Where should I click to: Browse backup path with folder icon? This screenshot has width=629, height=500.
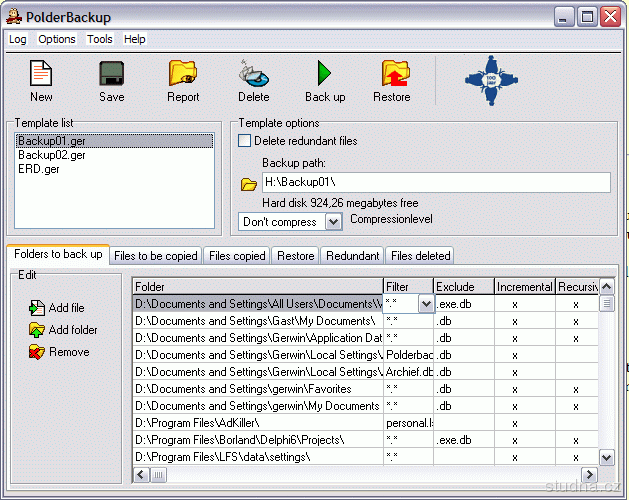tap(249, 184)
